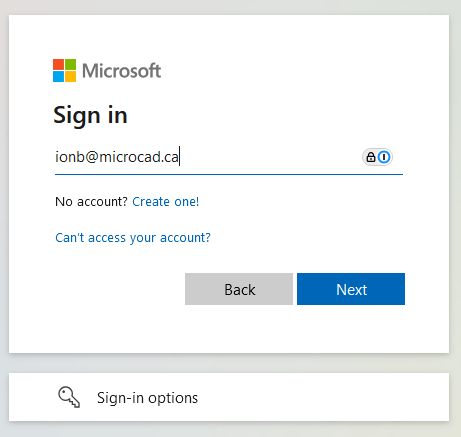Click the padlock icon in the email field
This screenshot has height=437, width=461.
(371, 157)
